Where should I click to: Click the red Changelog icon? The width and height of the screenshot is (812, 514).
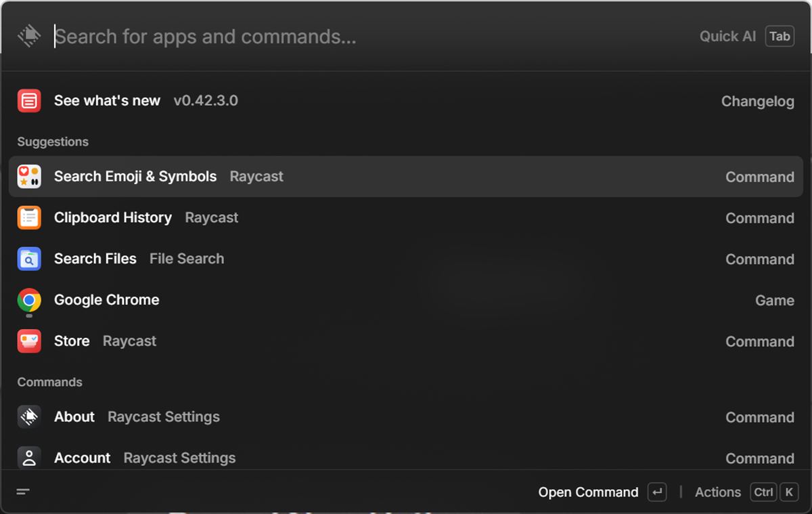coord(29,101)
